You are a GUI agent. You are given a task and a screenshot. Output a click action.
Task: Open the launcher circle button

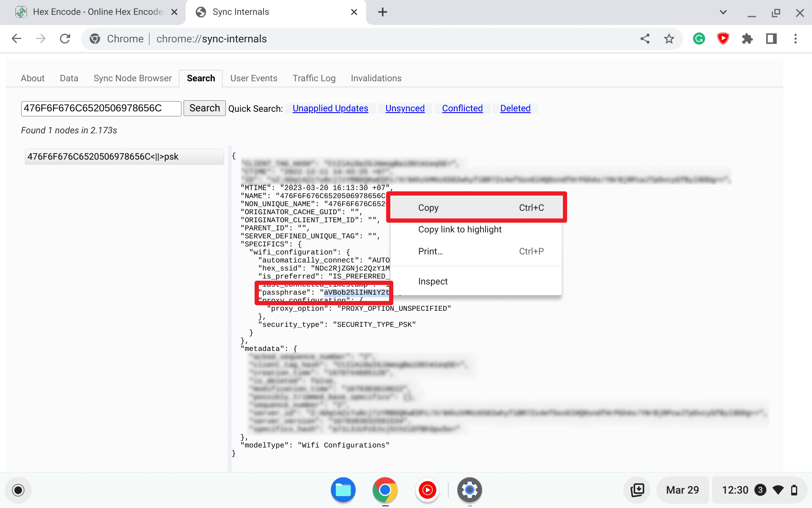(x=18, y=490)
